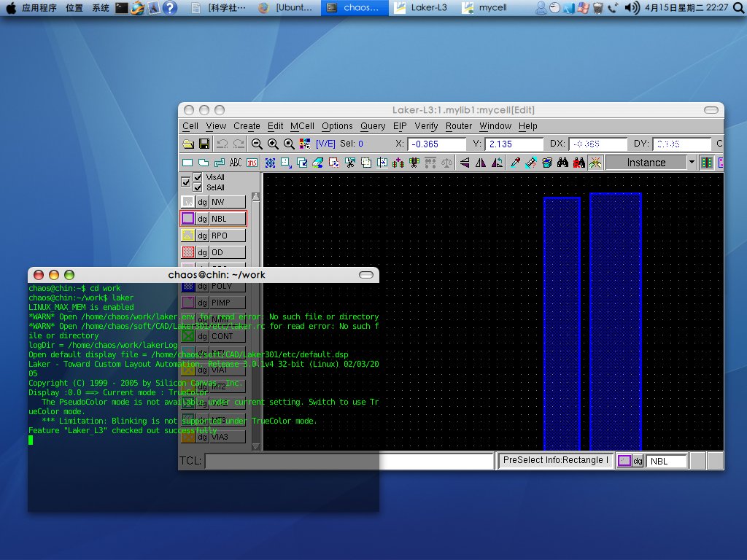Image resolution: width=747 pixels, height=560 pixels.
Task: Select the ins create instance tool
Action: tap(252, 163)
